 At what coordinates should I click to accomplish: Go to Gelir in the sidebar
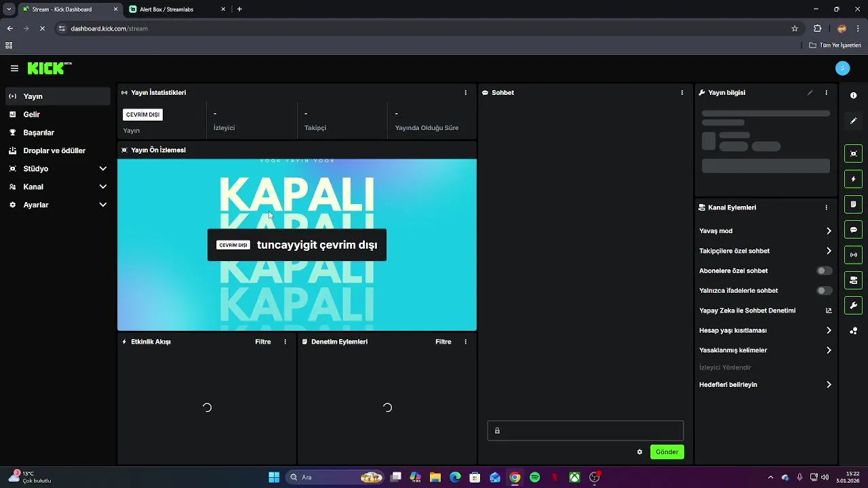point(58,115)
